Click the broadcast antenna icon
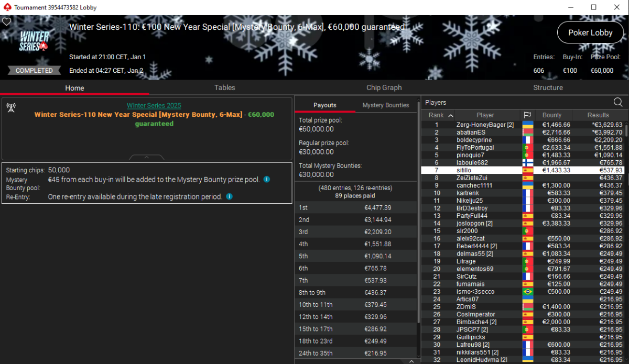 point(11,108)
